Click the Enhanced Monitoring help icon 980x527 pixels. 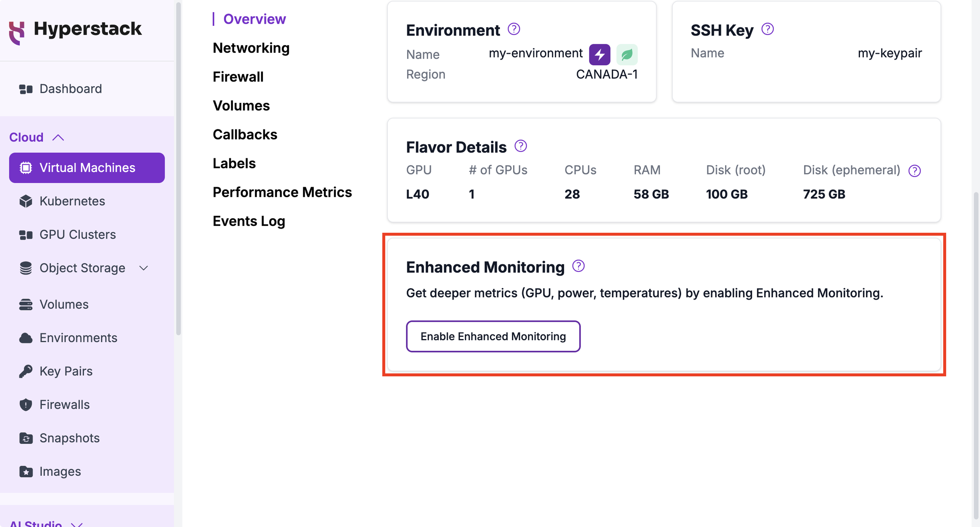pos(578,266)
